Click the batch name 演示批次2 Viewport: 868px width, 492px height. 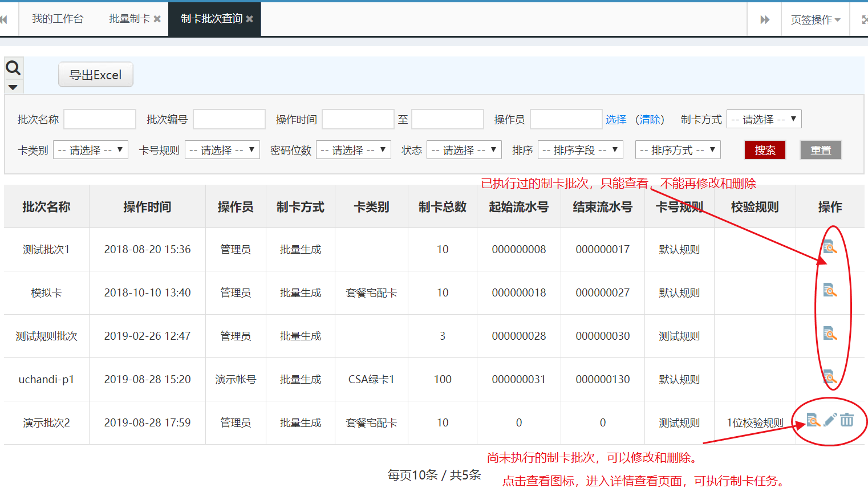click(46, 423)
